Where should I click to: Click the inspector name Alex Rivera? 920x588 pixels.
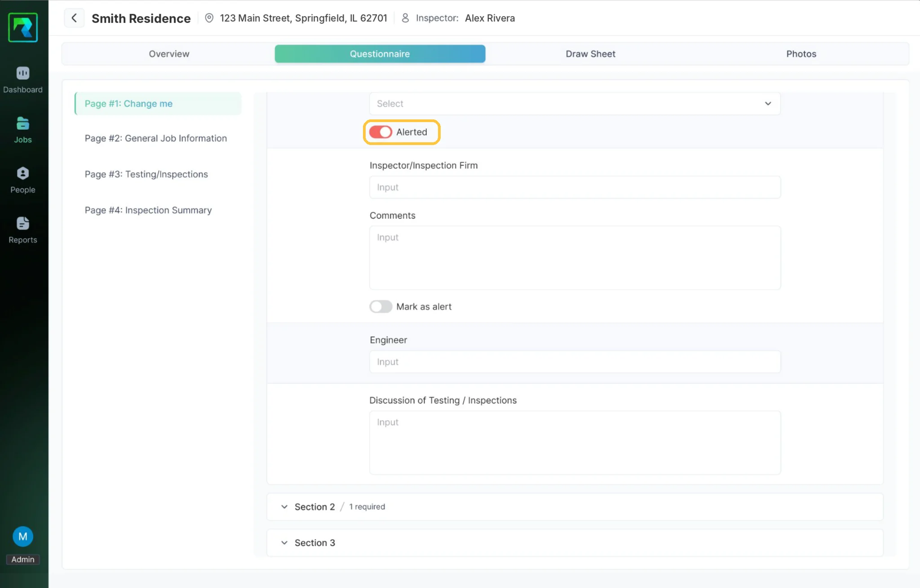[x=490, y=18]
